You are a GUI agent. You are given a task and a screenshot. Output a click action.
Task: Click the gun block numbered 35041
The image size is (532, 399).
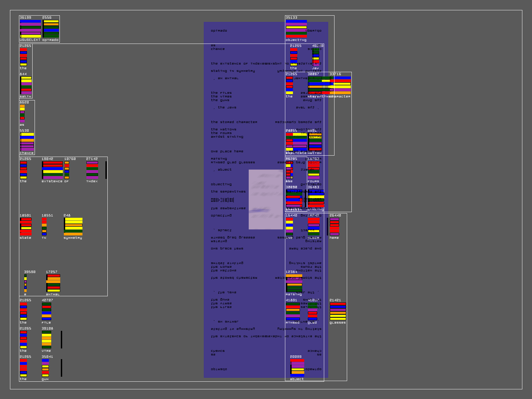click(46, 368)
